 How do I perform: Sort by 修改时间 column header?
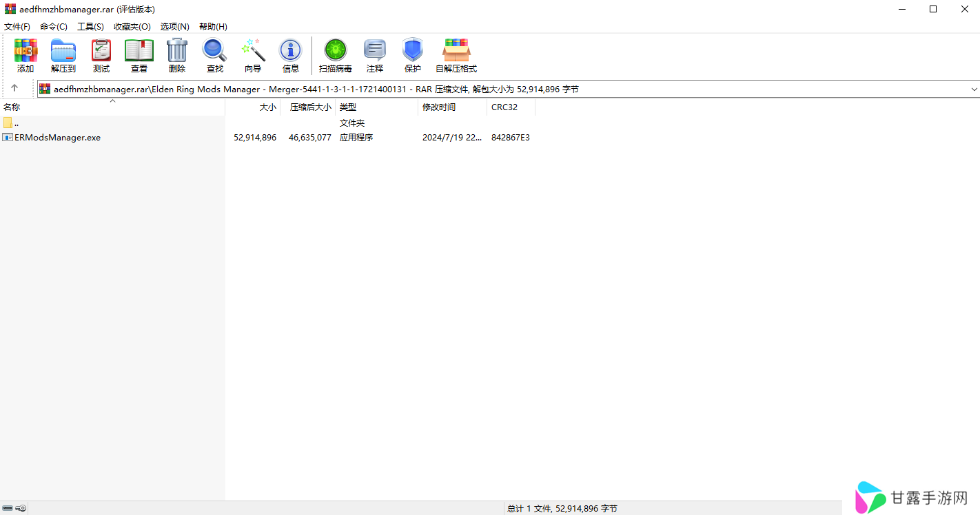453,107
